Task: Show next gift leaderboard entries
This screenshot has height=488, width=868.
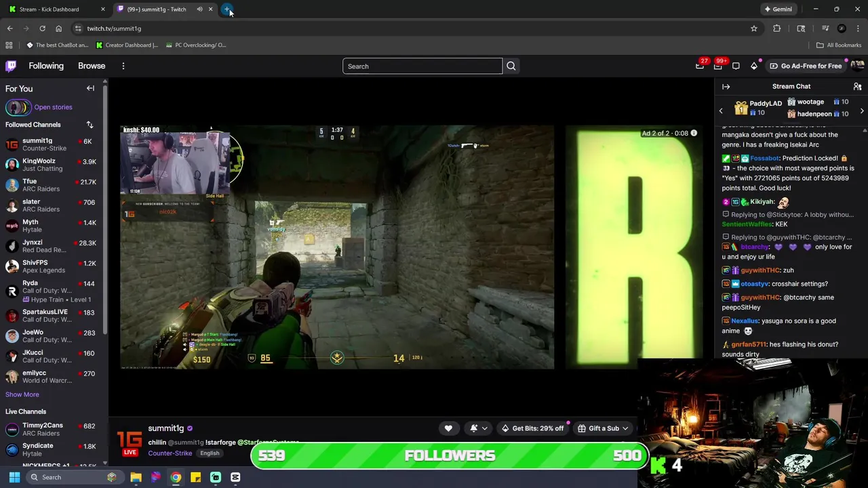Action: coord(862,110)
